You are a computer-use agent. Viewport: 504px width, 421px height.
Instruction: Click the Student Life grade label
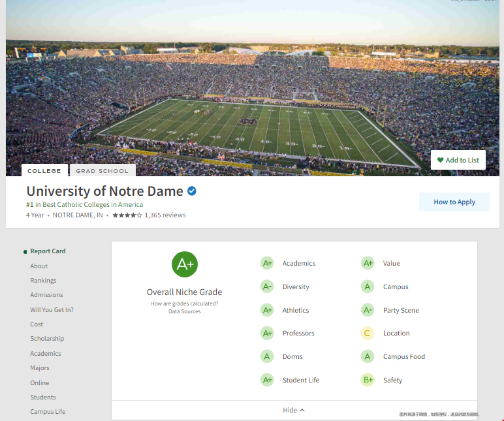click(x=301, y=380)
